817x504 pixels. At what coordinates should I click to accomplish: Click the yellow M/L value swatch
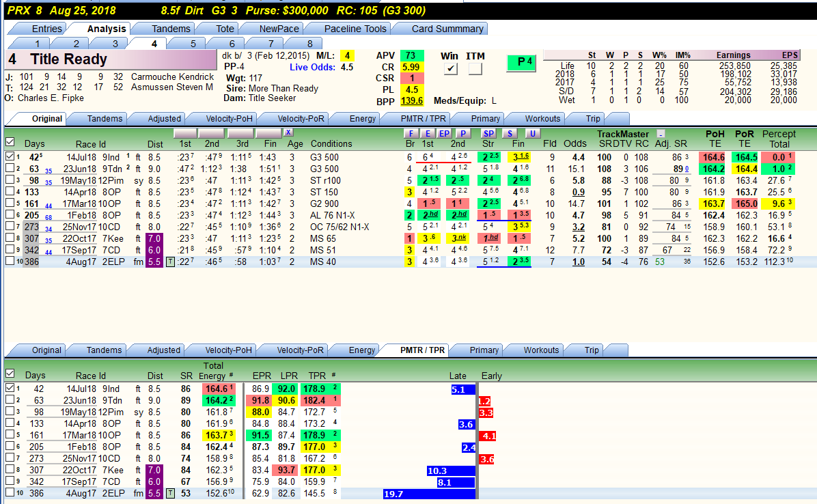pos(347,56)
